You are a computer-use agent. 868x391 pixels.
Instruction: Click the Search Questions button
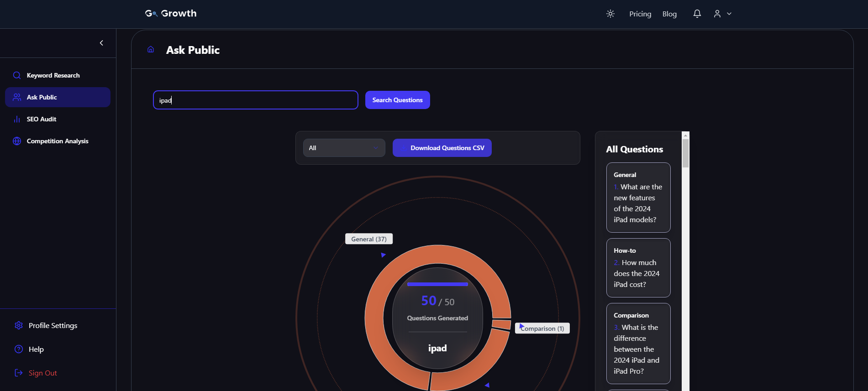(398, 100)
